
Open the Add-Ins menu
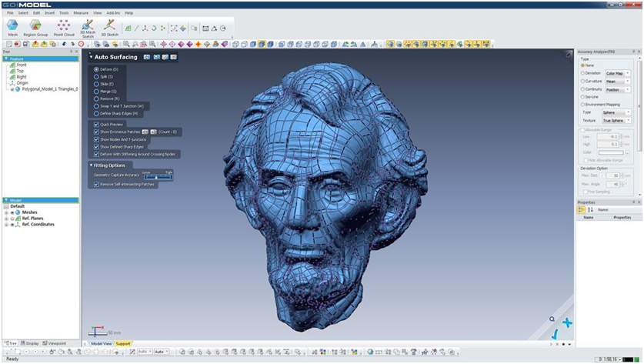tap(113, 13)
